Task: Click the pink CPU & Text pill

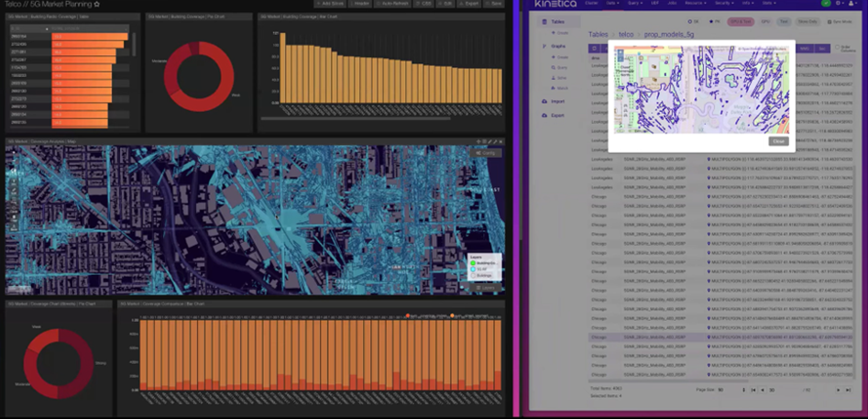Action: click(742, 22)
